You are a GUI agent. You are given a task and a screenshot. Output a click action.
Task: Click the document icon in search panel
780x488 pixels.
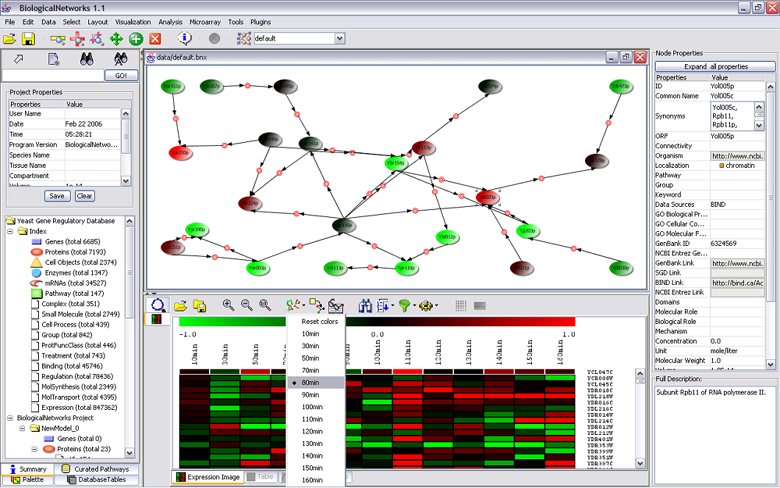(x=53, y=59)
